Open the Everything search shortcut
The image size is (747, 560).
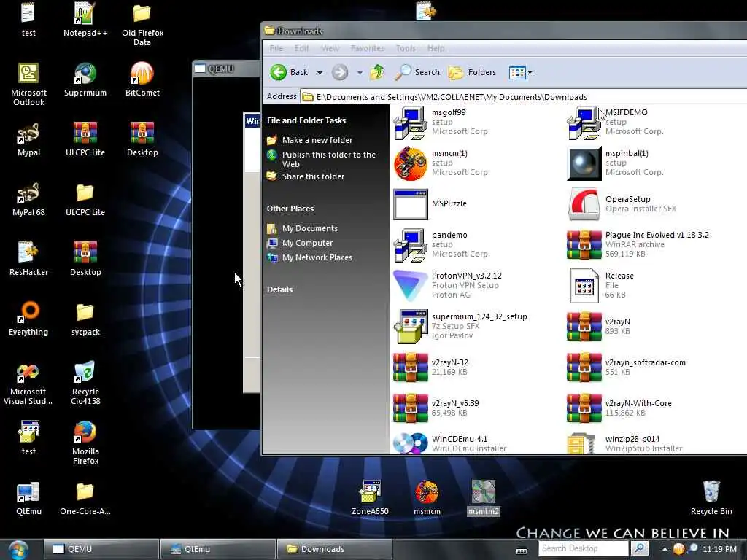pos(28,319)
